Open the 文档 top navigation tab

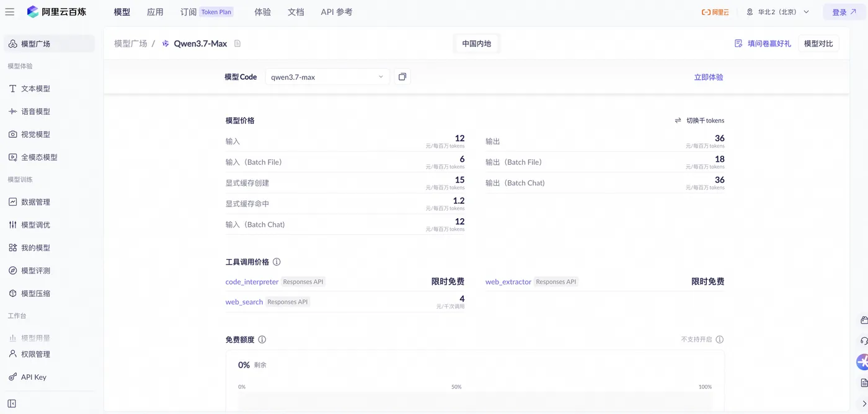[x=296, y=12]
